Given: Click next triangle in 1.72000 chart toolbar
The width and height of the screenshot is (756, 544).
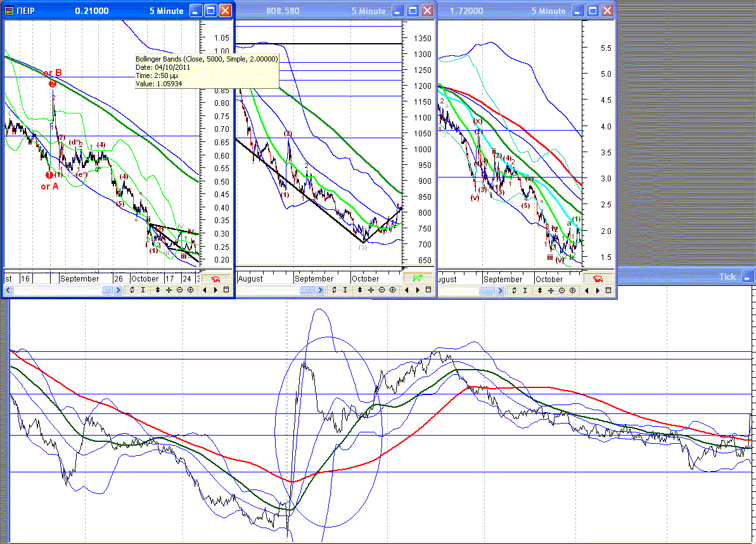Looking at the screenshot, I should coord(598,290).
